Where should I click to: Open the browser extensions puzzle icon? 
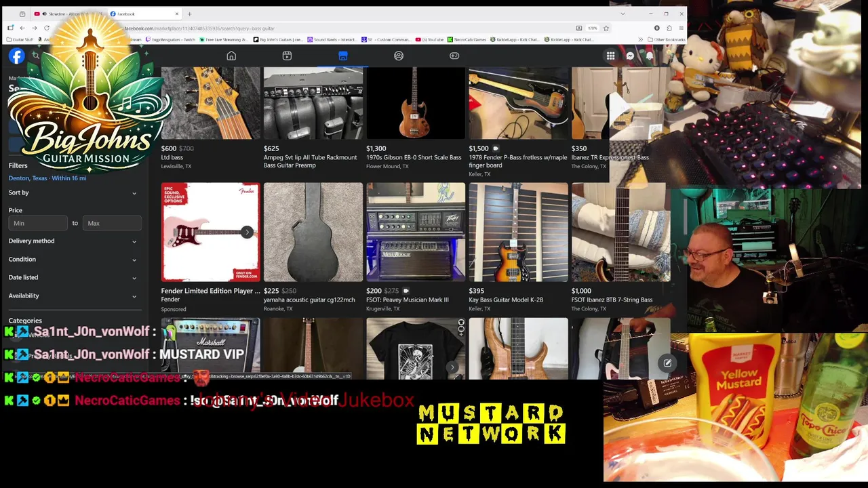669,28
